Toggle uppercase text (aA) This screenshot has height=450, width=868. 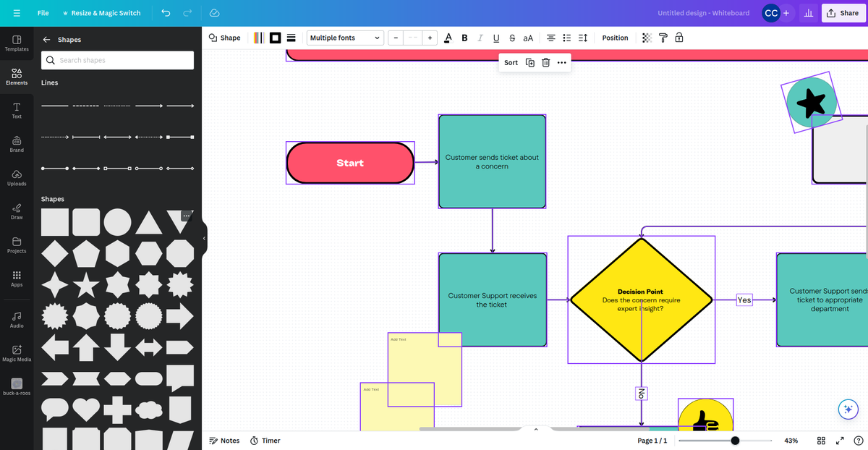click(528, 38)
